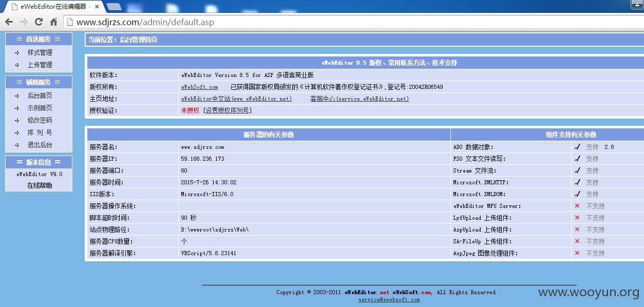This screenshot has height=307, width=644.
Task: Click the bullet icon beside 退出后台
Action: (17, 145)
